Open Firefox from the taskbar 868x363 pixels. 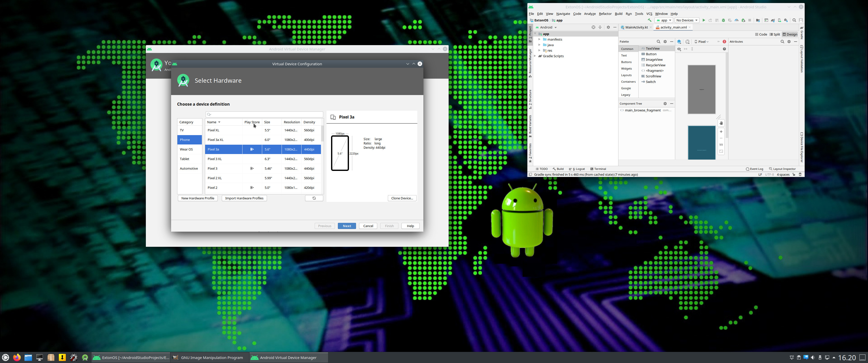17,357
